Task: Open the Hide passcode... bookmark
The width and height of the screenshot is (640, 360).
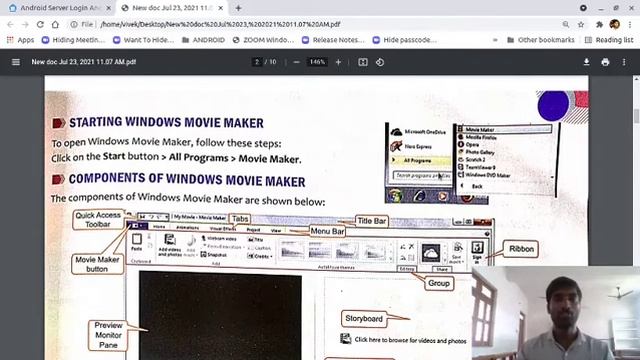Action: tap(405, 40)
